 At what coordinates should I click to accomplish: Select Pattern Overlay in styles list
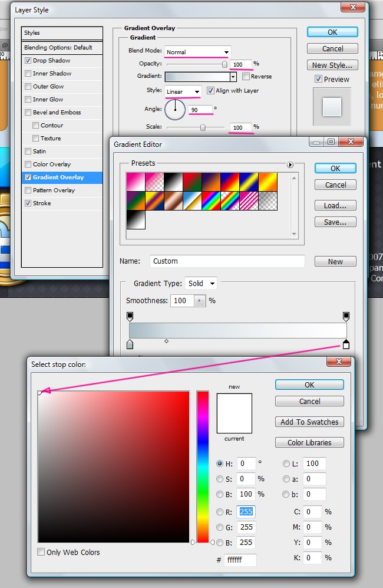(54, 190)
